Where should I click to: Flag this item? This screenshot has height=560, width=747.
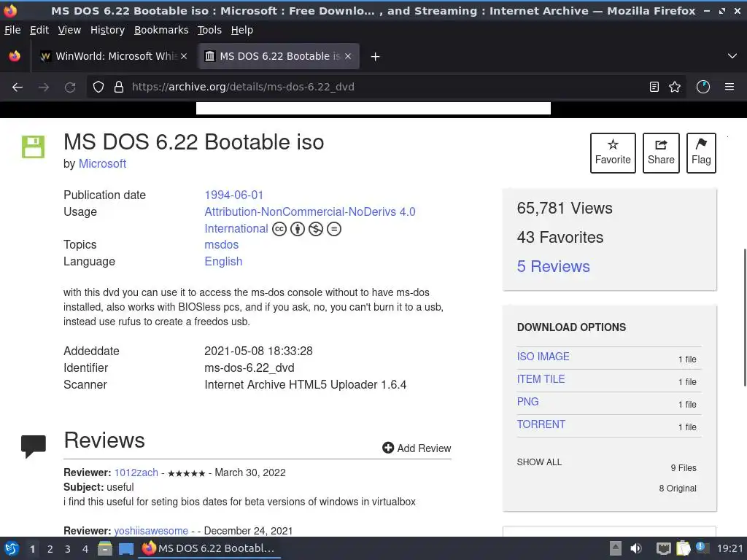[x=701, y=153]
